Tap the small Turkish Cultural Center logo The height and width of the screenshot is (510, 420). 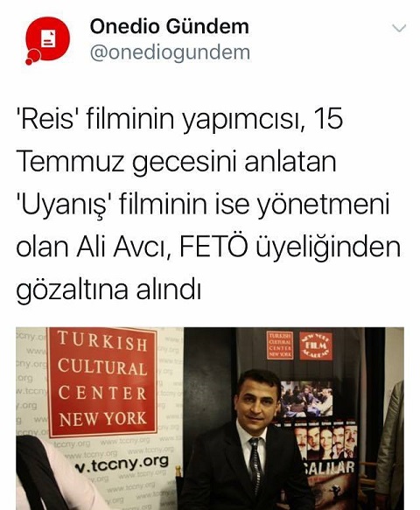tap(280, 346)
